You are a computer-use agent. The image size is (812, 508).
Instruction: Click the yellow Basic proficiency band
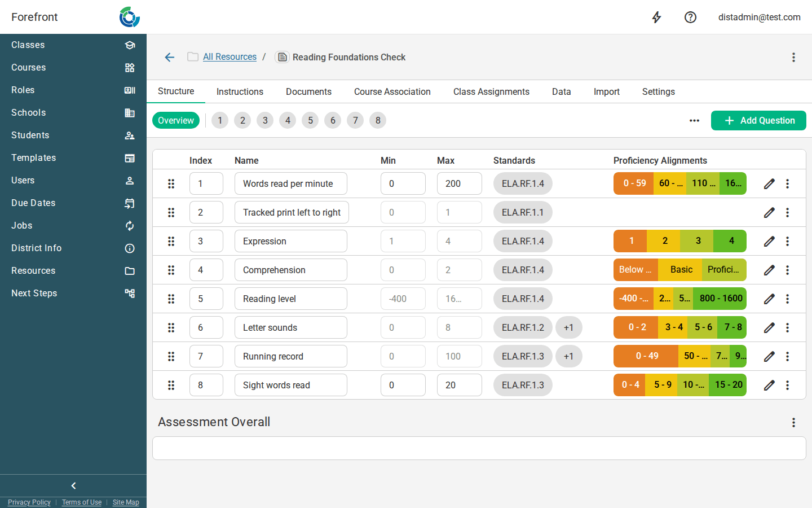681,270
